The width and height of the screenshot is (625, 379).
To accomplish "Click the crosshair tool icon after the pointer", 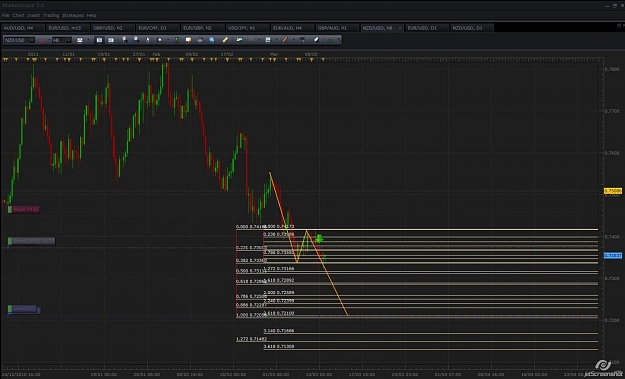I will click(159, 40).
